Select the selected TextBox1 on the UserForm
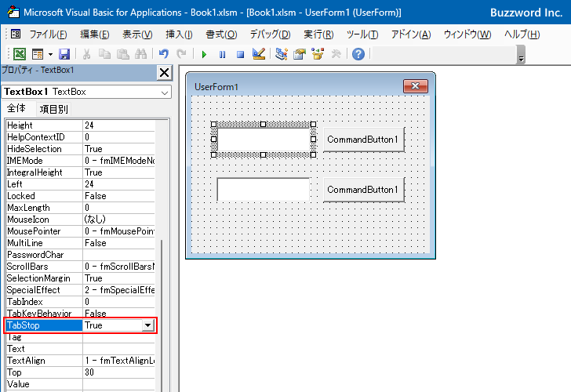 point(264,140)
